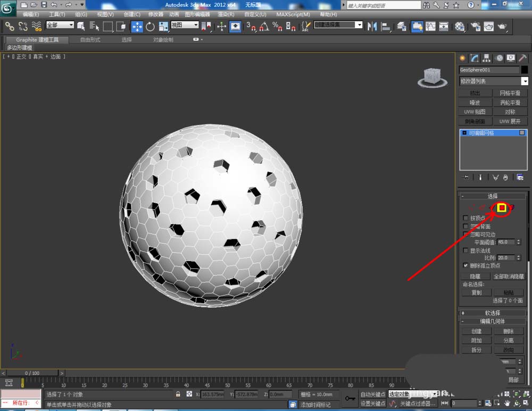The height and width of the screenshot is (411, 532).
Task: Select the Move tool in main toolbar
Action: click(x=137, y=27)
